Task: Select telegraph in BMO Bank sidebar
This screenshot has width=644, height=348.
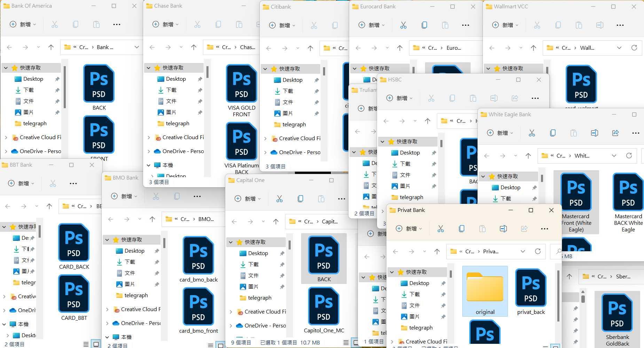Action: pos(136,295)
